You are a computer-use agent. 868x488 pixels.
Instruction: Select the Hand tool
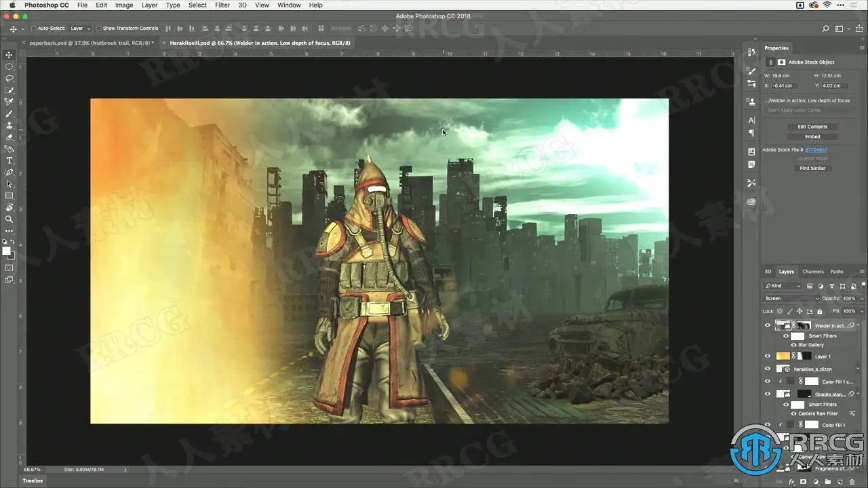point(9,208)
